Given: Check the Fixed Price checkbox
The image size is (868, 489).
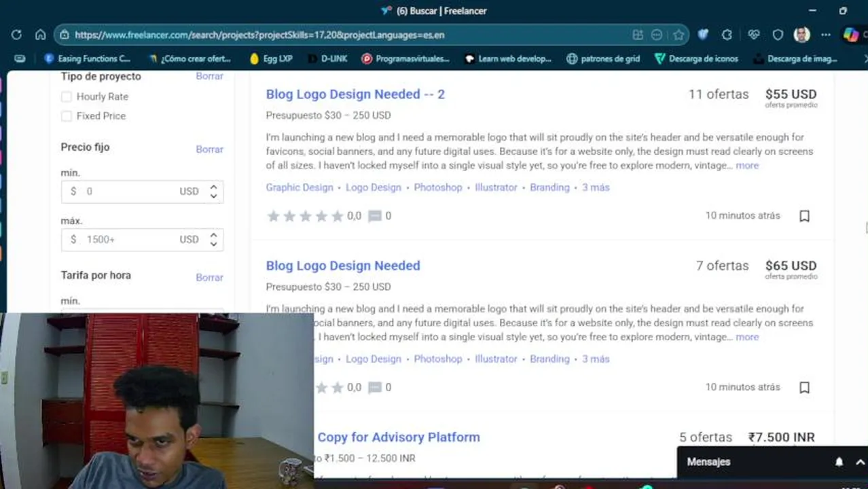Looking at the screenshot, I should (x=66, y=116).
